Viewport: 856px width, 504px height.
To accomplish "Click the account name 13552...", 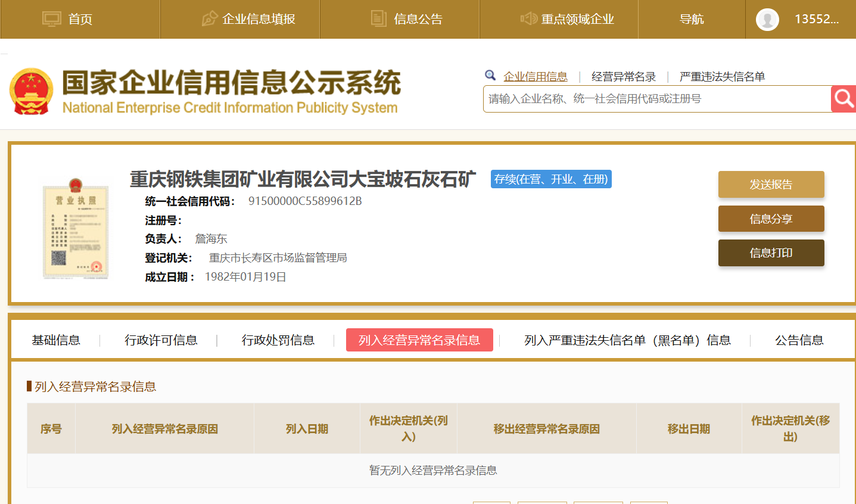I will pos(817,19).
